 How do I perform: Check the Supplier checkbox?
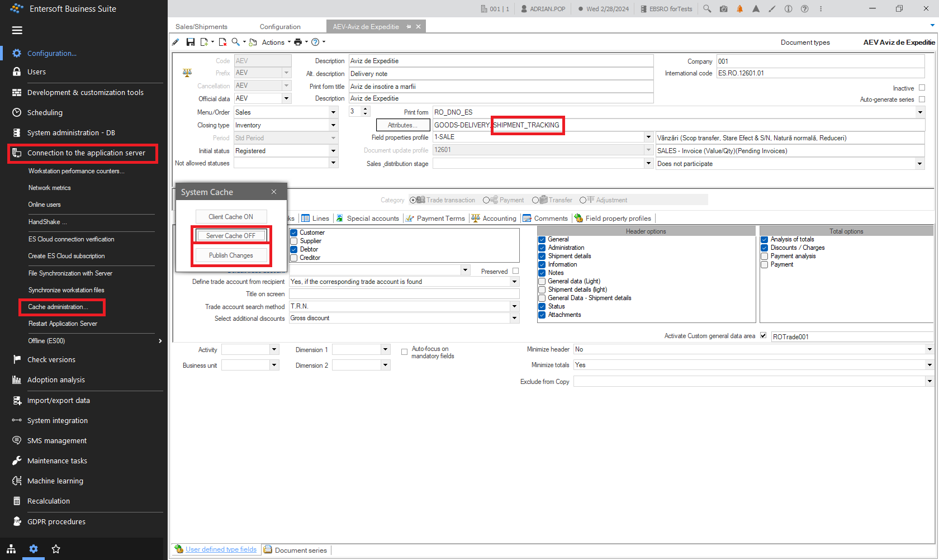point(294,241)
